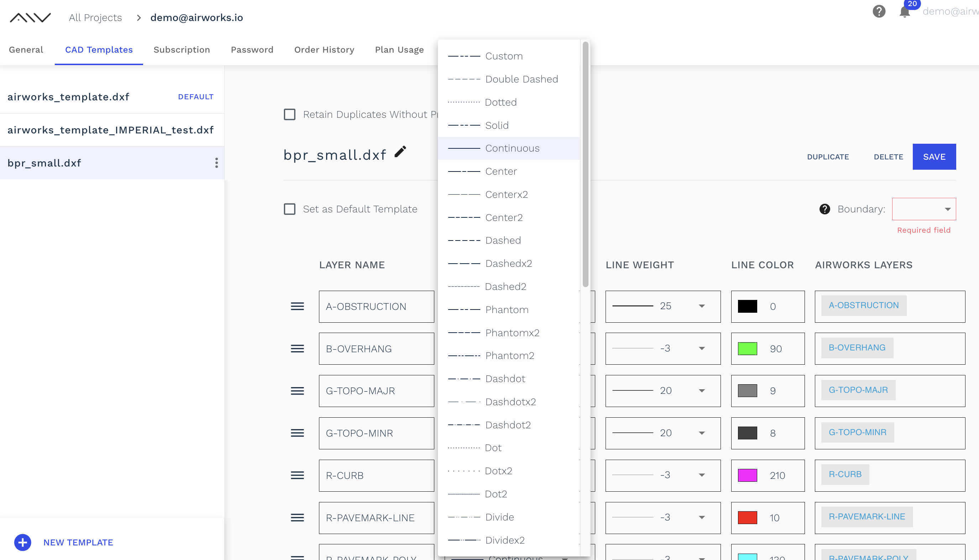This screenshot has width=979, height=560.
Task: Click the DUPLICATE button
Action: pyautogui.click(x=828, y=157)
